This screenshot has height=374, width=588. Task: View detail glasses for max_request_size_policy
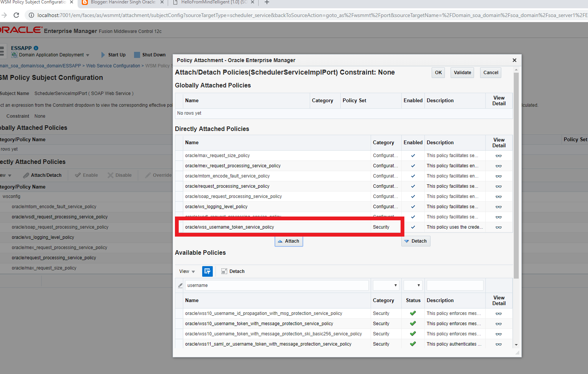pyautogui.click(x=499, y=156)
